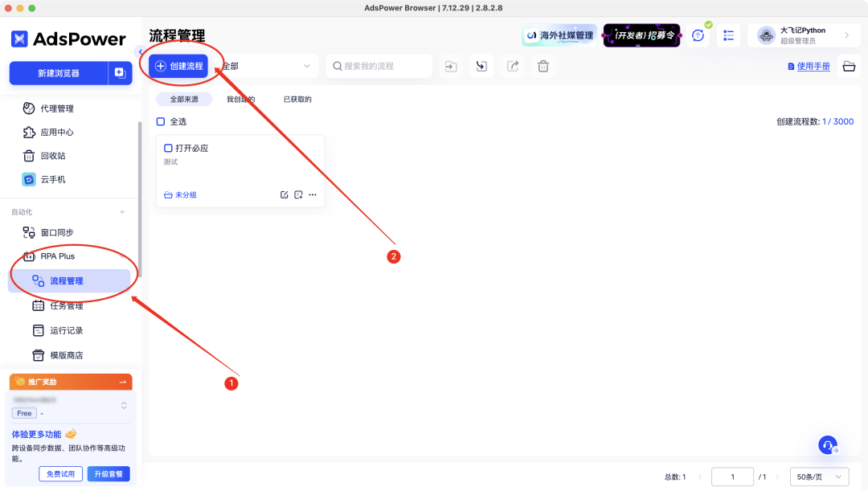The height and width of the screenshot is (491, 868).
Task: Click the sidebar scrollbar
Action: (140, 199)
